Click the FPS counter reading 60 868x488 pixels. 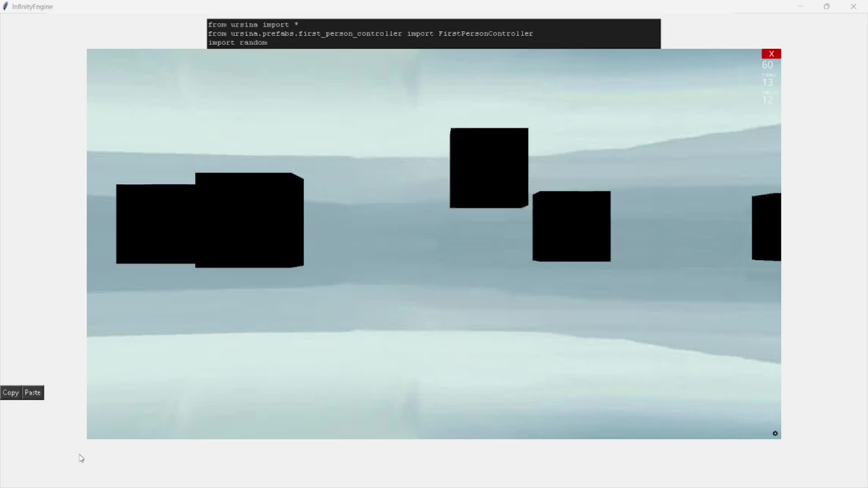[x=767, y=65]
